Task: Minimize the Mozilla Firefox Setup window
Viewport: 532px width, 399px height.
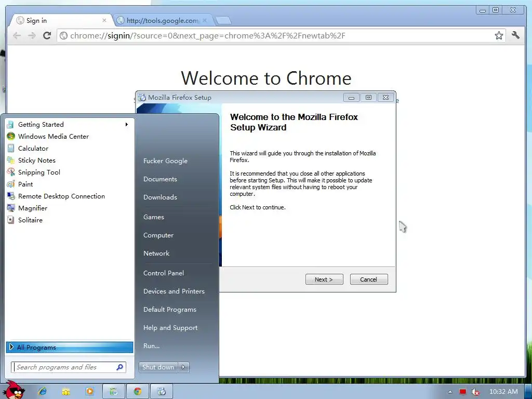Action: pyautogui.click(x=352, y=98)
